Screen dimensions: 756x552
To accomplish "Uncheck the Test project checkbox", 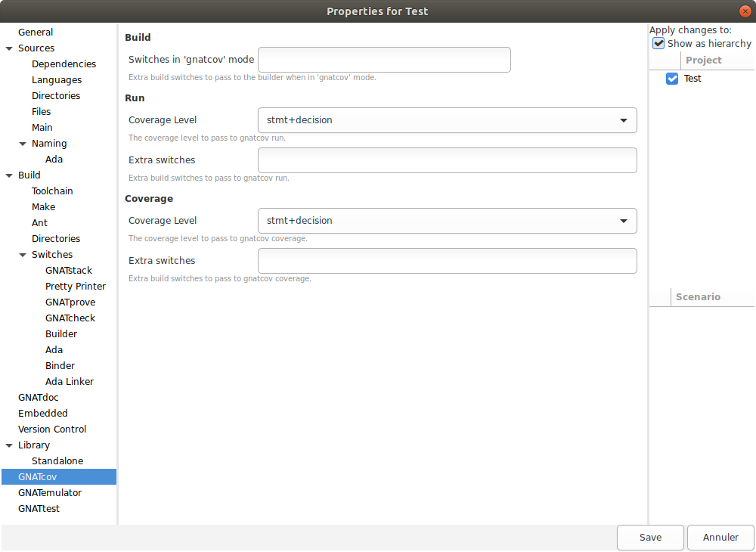I will click(671, 79).
